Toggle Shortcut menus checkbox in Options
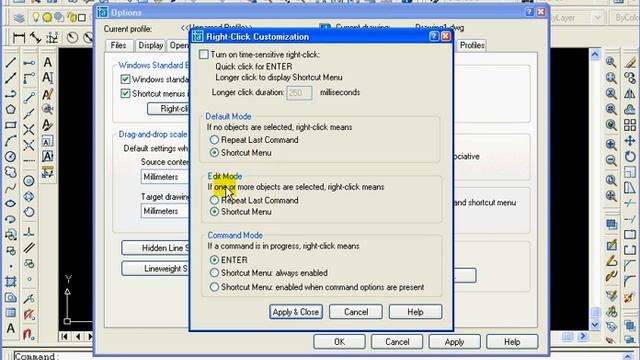 click(x=125, y=93)
